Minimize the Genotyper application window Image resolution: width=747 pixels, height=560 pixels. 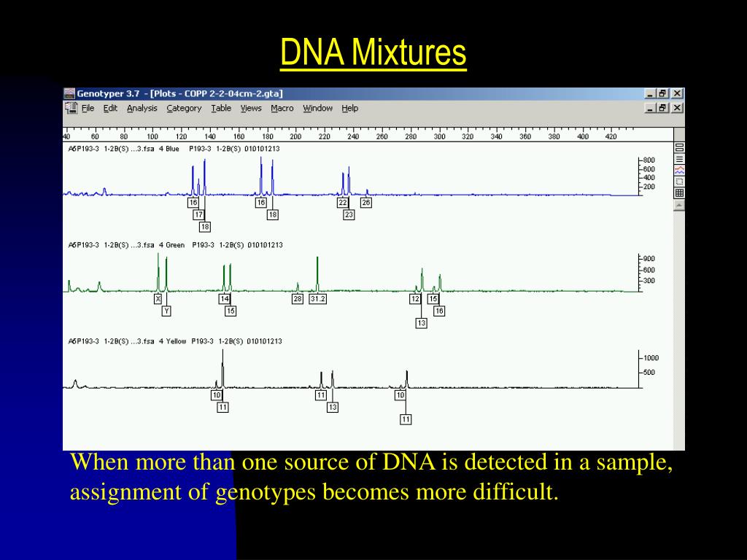click(x=650, y=94)
